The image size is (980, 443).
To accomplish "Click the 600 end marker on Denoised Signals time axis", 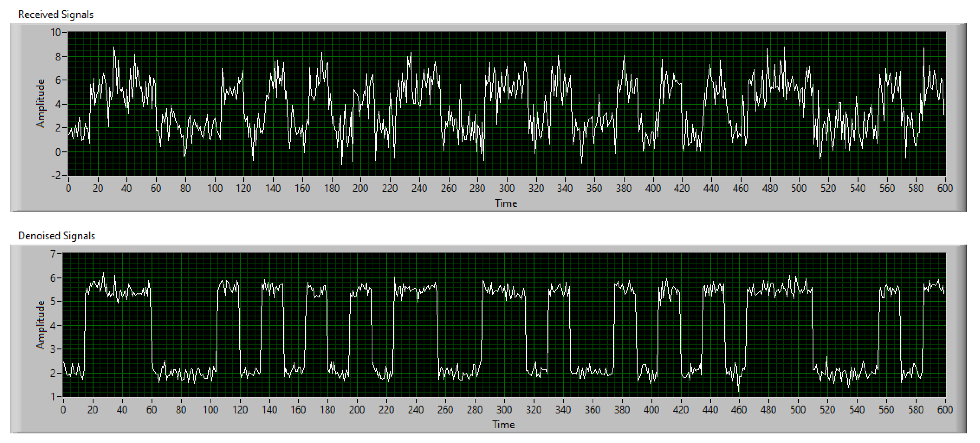I will [x=945, y=410].
